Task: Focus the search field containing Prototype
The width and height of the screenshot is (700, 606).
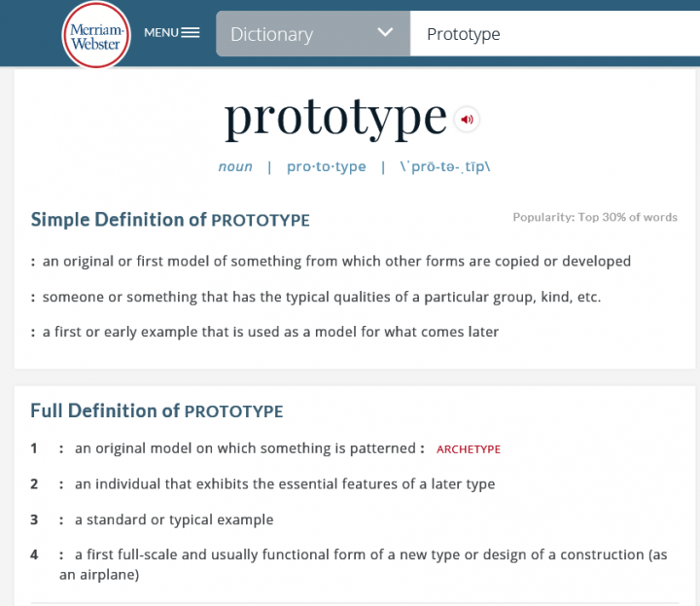Action: [555, 34]
